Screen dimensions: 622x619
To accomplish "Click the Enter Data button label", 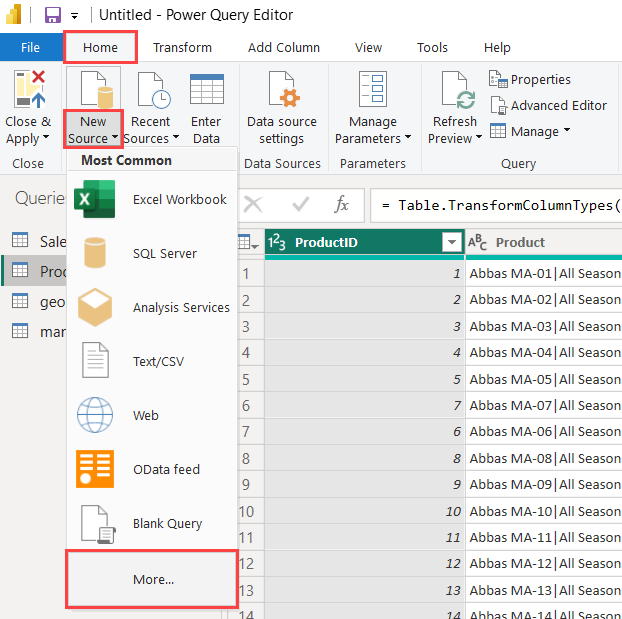I will (206, 130).
